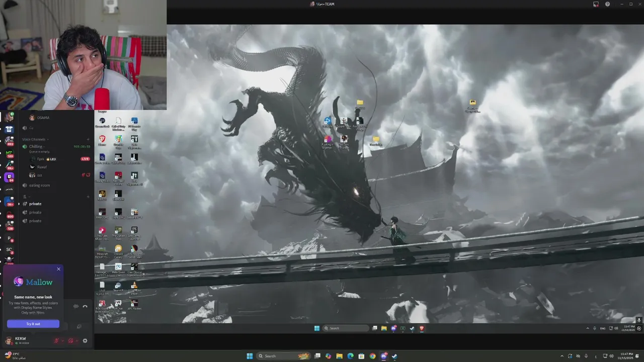Click the local taskbar Search box
The height and width of the screenshot is (362, 644).
click(284, 356)
